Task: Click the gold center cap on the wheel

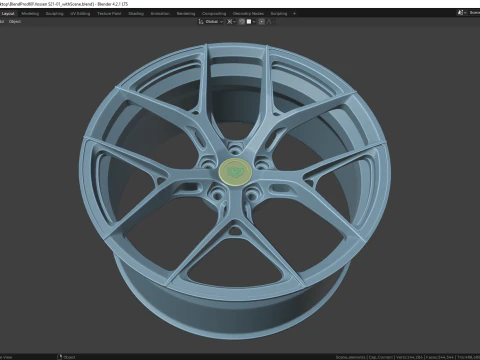Action: (x=235, y=172)
